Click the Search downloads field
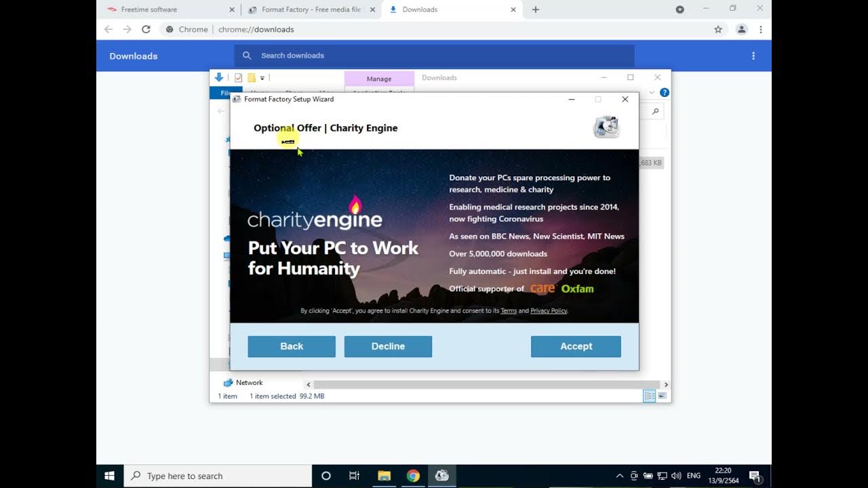868x488 pixels. [x=434, y=56]
